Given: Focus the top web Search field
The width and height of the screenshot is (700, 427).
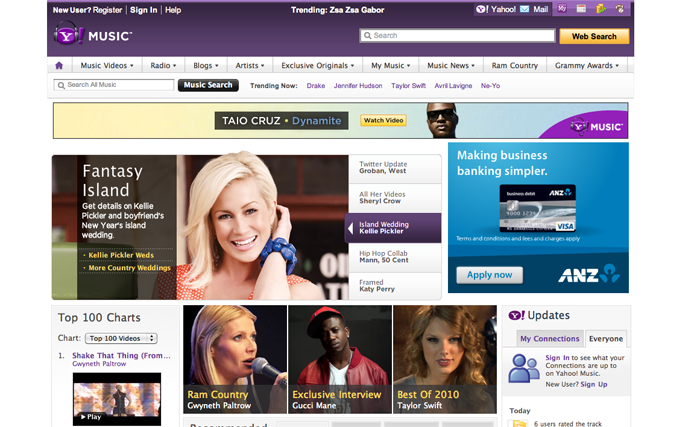Looking at the screenshot, I should click(457, 35).
